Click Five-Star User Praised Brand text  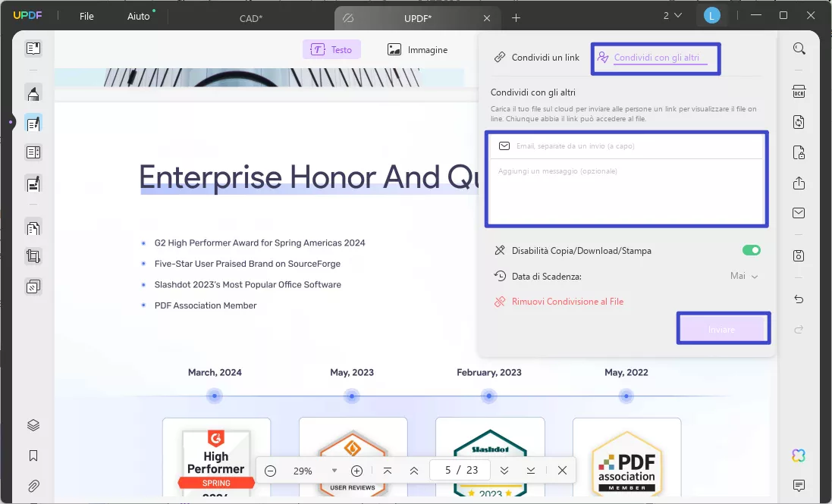tap(247, 264)
